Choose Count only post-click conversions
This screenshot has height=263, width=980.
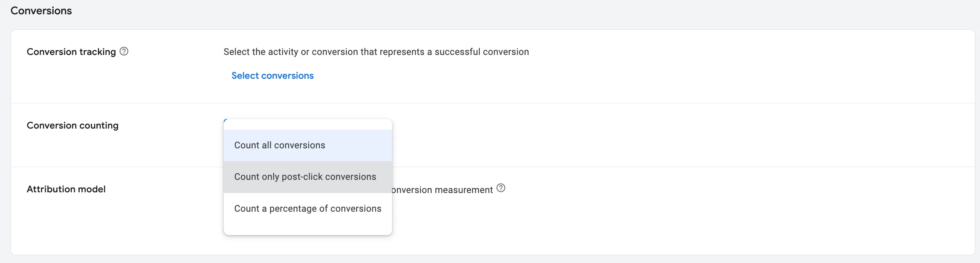tap(308, 177)
